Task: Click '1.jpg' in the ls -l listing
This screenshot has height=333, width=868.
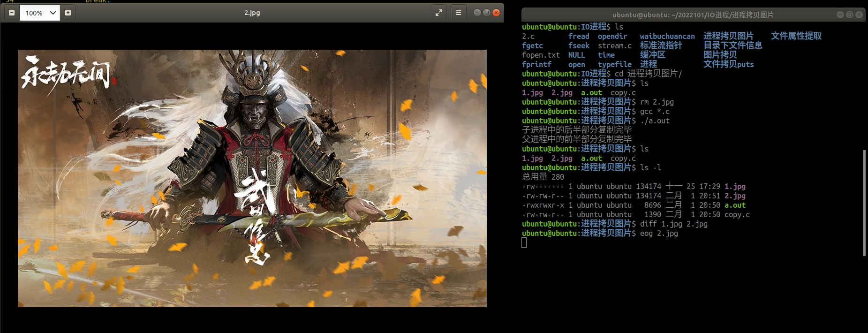Action: coord(735,186)
